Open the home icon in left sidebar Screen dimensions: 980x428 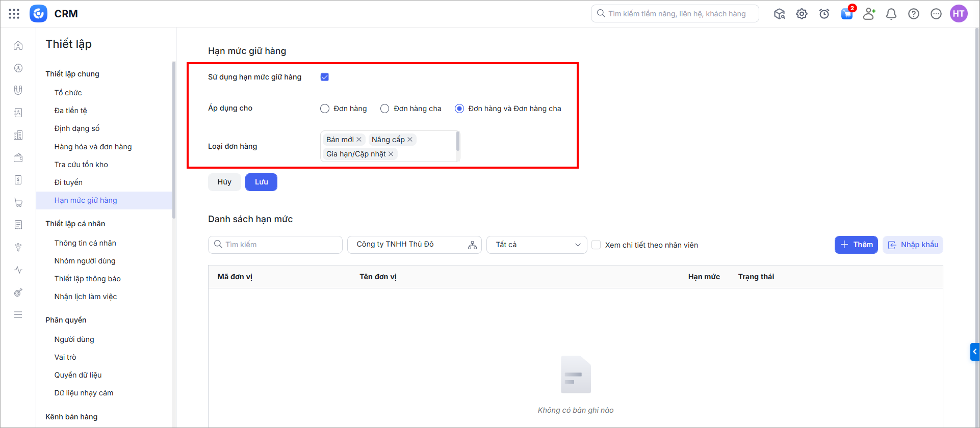click(18, 46)
